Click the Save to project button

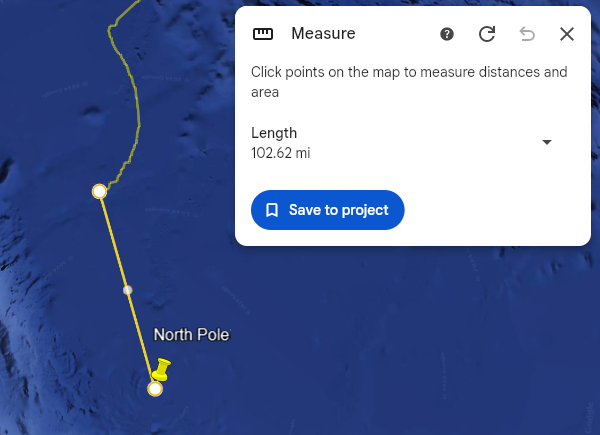click(327, 210)
